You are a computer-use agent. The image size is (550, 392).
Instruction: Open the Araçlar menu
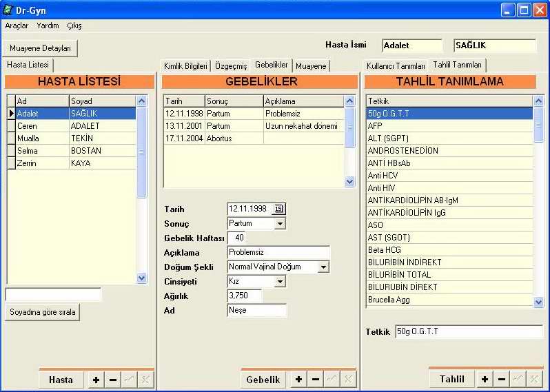[x=17, y=25]
